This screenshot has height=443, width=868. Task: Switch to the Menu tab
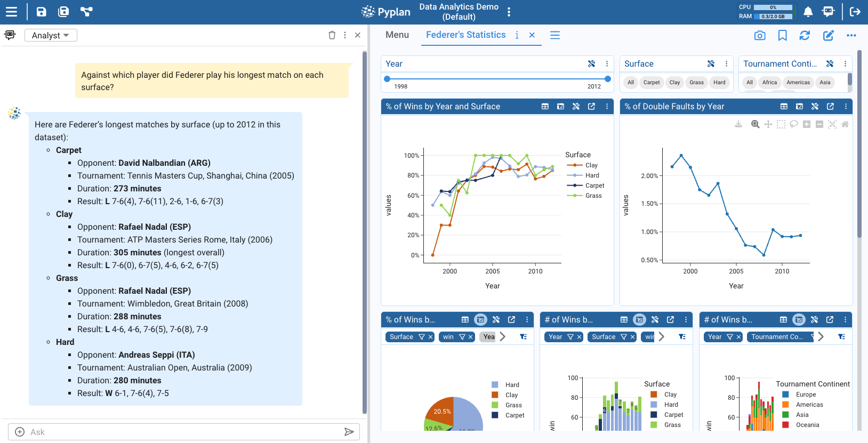pyautogui.click(x=397, y=35)
